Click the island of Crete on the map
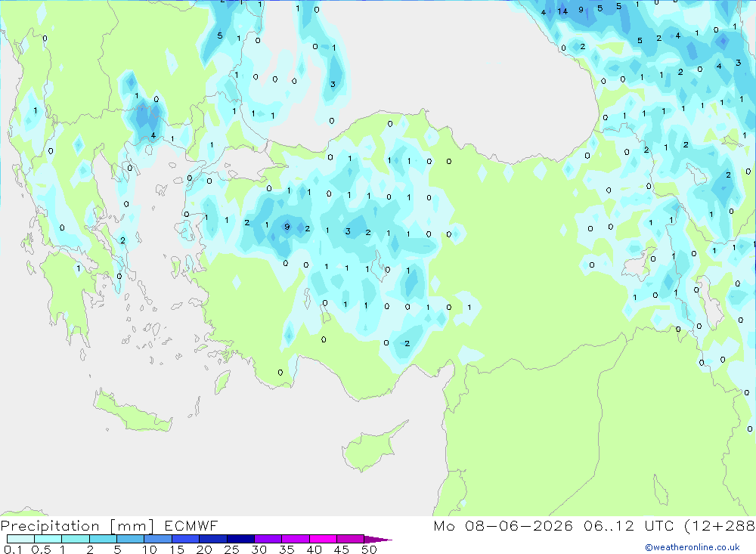This screenshot has height=554, width=756. click(132, 411)
